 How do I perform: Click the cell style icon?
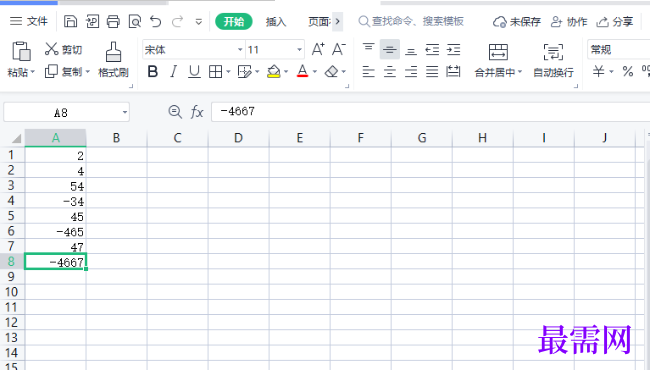245,72
